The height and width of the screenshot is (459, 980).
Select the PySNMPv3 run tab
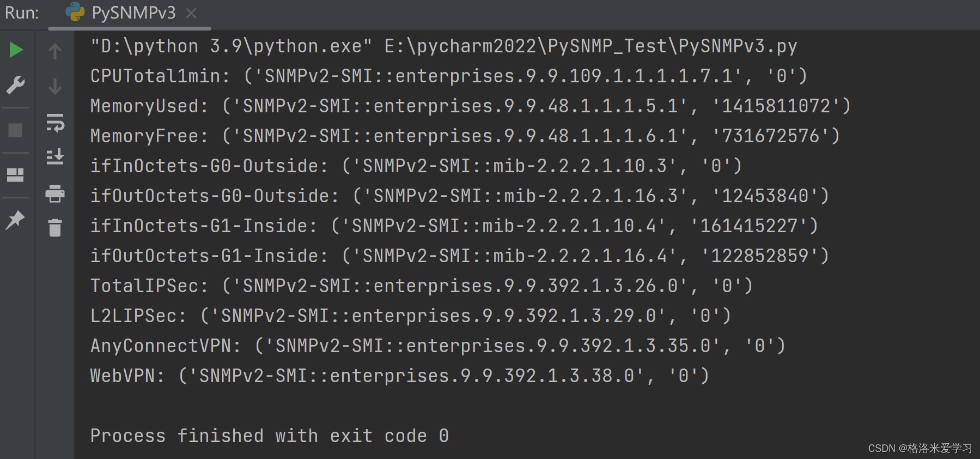click(133, 13)
